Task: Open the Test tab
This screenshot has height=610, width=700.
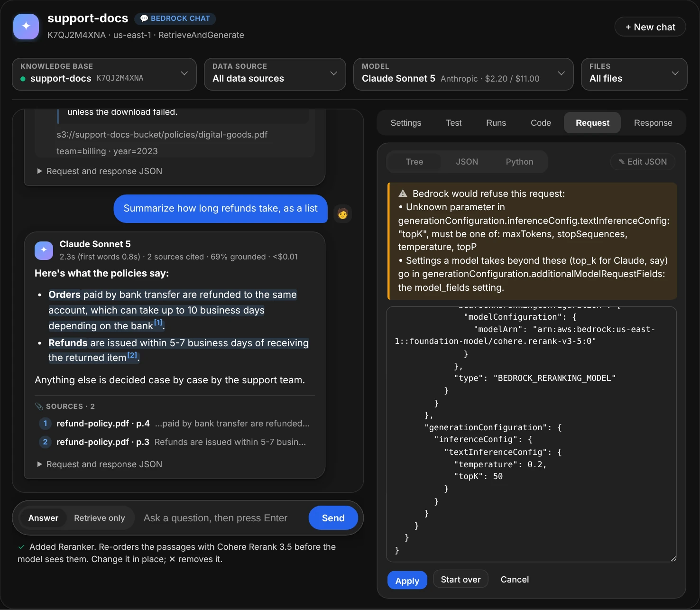Action: [454, 123]
